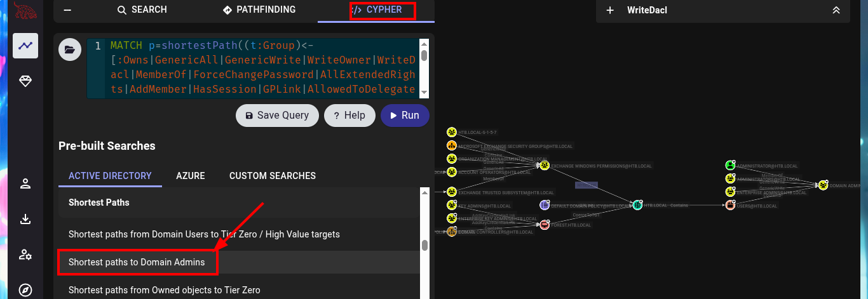868x299 pixels.
Task: Click the Contains edge label after HTB.LOCAL
Action: pyautogui.click(x=679, y=205)
